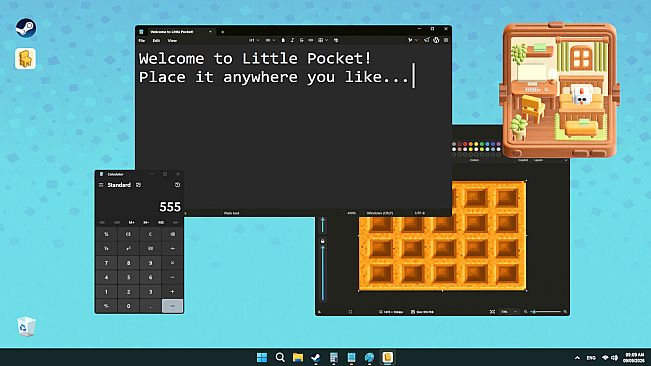Open Notepad settings gear icon
The height and width of the screenshot is (366, 651).
point(446,40)
